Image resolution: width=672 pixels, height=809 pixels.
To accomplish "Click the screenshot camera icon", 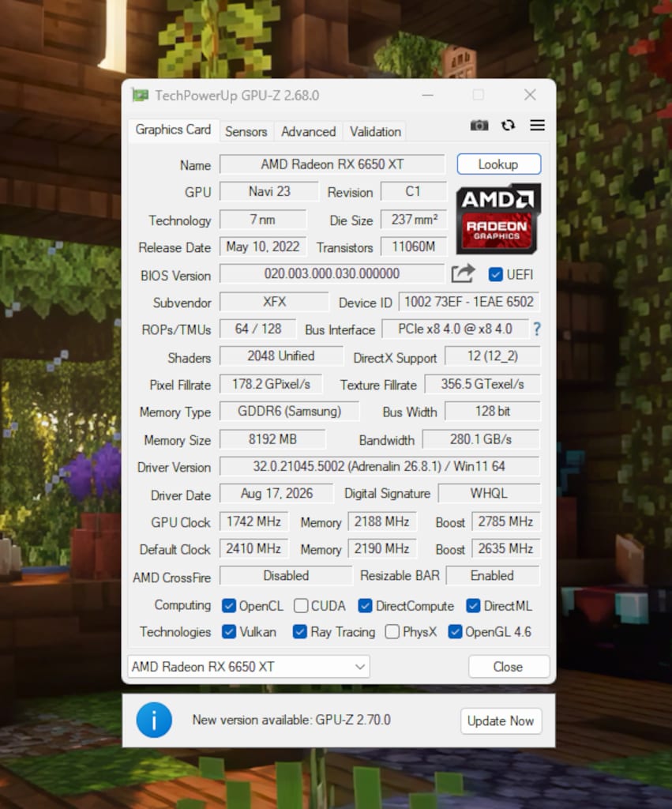I will 479,126.
